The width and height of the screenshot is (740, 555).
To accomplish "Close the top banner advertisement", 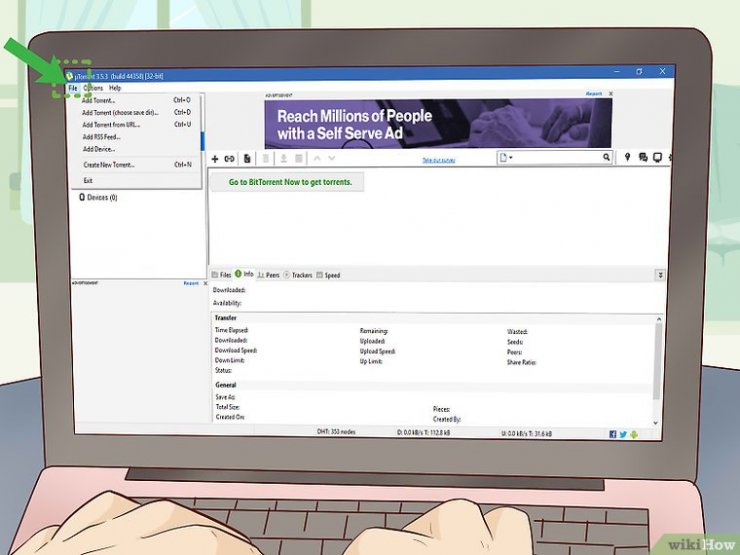I will [x=611, y=94].
